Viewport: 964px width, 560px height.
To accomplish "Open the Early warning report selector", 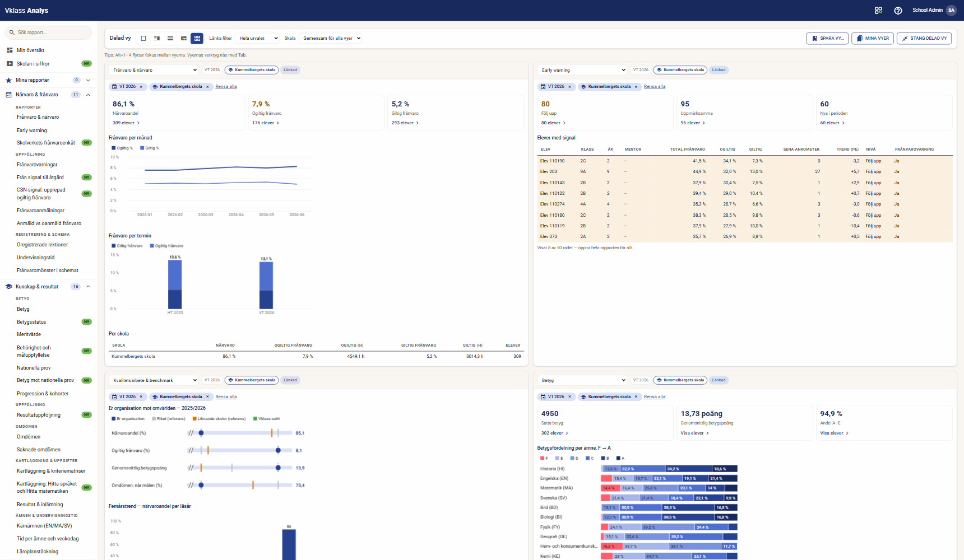I will pyautogui.click(x=583, y=70).
